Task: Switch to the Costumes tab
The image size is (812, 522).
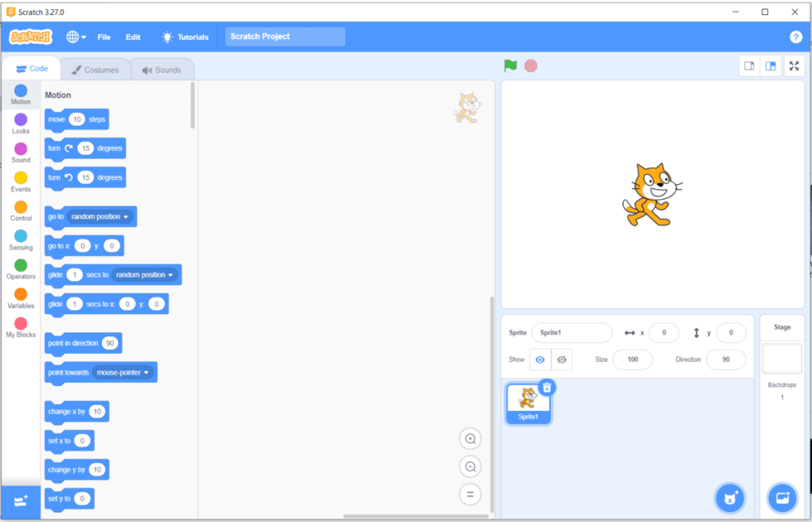Action: 96,70
